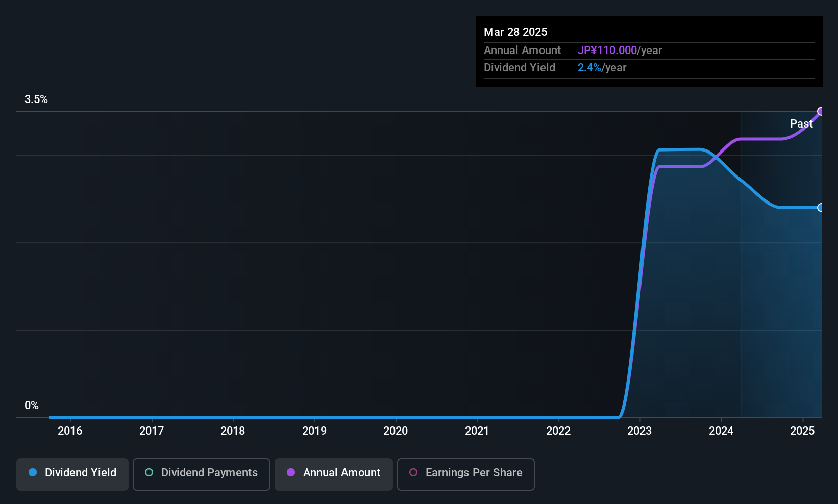This screenshot has width=838, height=504.
Task: Click the teal Dividend Payments legend circle
Action: [x=149, y=472]
